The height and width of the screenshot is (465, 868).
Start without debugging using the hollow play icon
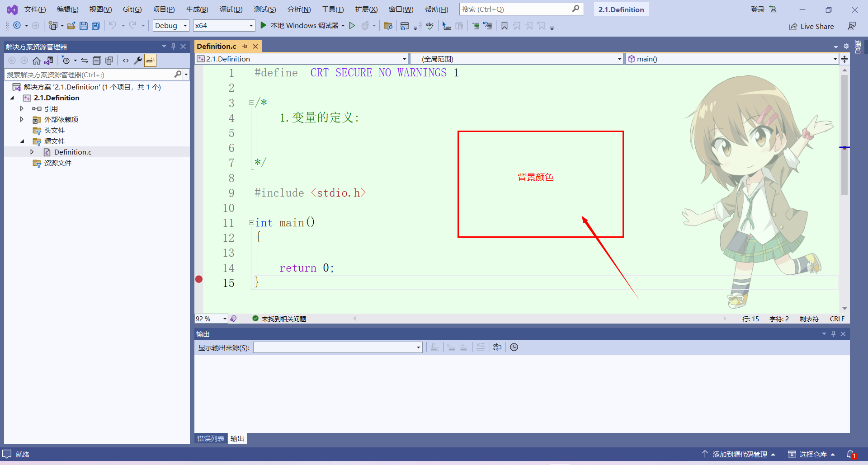pos(352,26)
